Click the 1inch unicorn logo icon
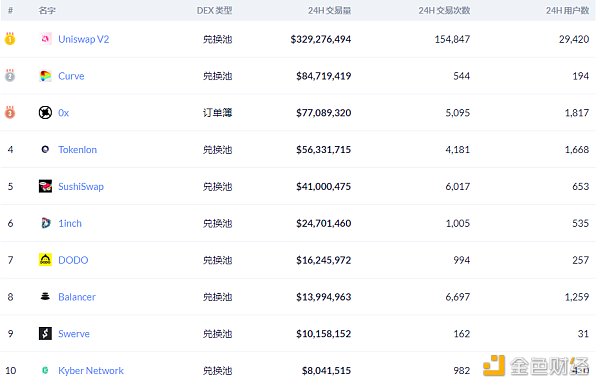 [x=46, y=223]
